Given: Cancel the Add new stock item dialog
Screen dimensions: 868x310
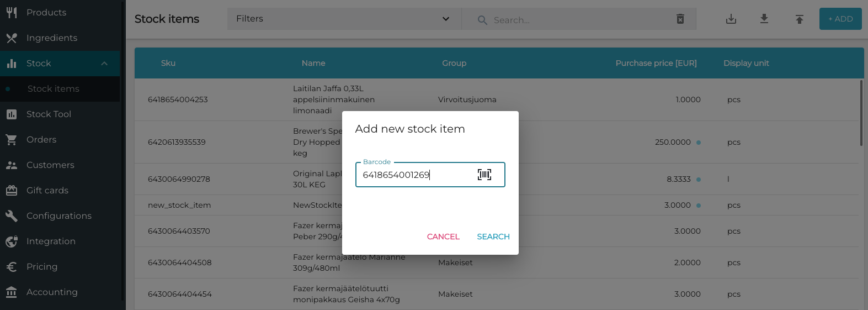Looking at the screenshot, I should point(443,237).
